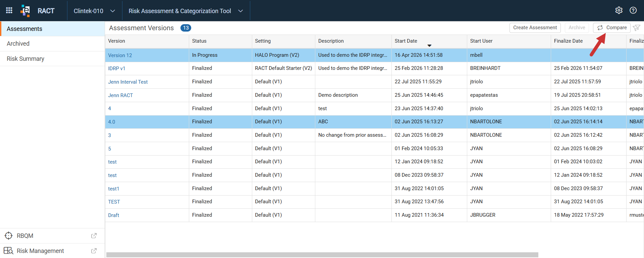Screen dimensions: 644x258
Task: Open the app launcher grid icon
Action: coord(9,10)
